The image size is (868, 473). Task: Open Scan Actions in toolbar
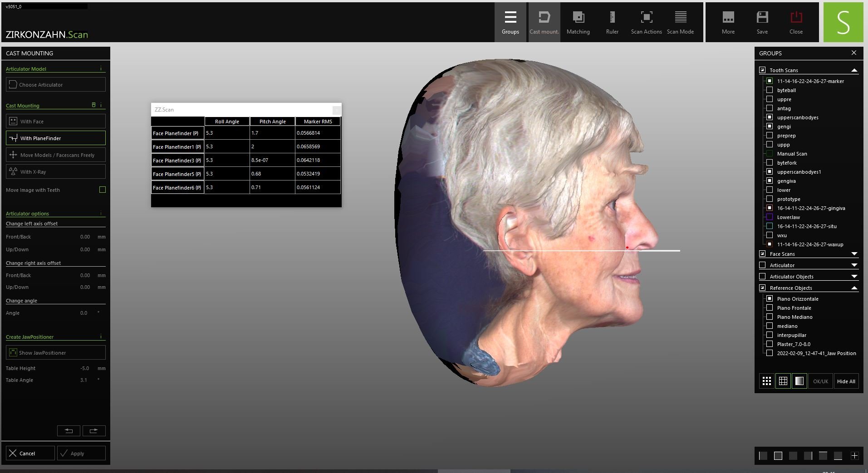[x=646, y=22]
